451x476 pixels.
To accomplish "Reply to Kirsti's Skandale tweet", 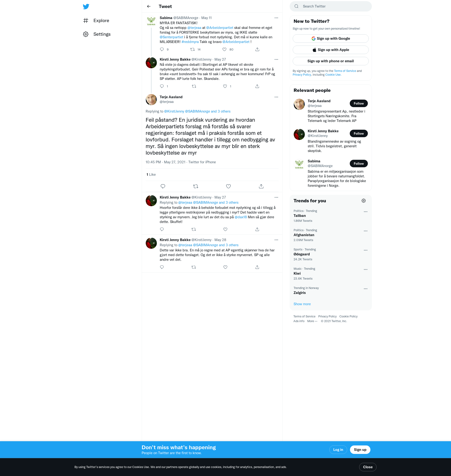I will tap(162, 86).
